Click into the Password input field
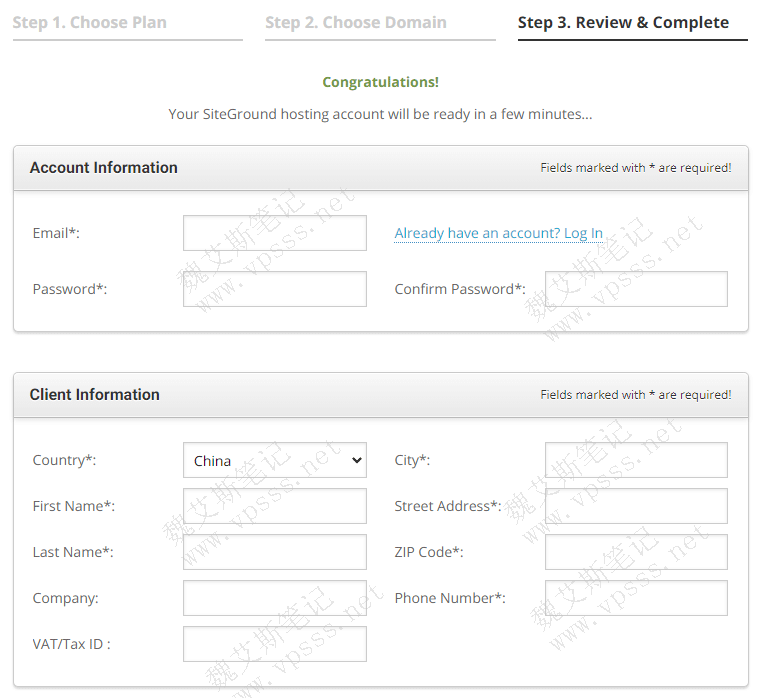764x698 pixels. coord(275,289)
